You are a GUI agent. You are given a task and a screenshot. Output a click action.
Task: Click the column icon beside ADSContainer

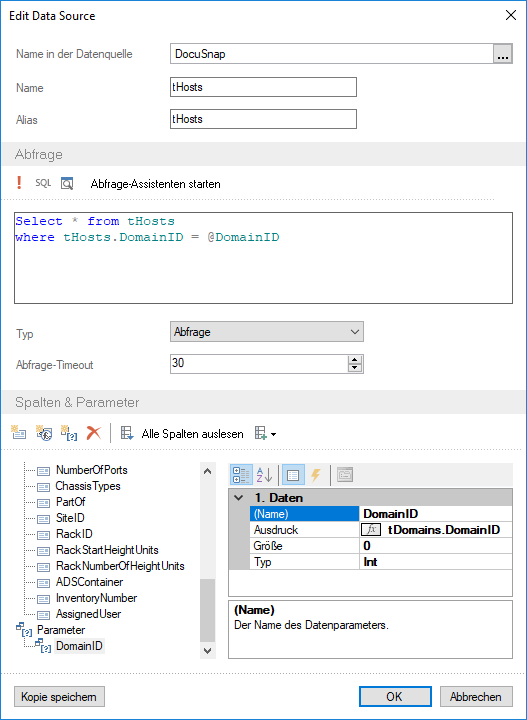pos(44,583)
